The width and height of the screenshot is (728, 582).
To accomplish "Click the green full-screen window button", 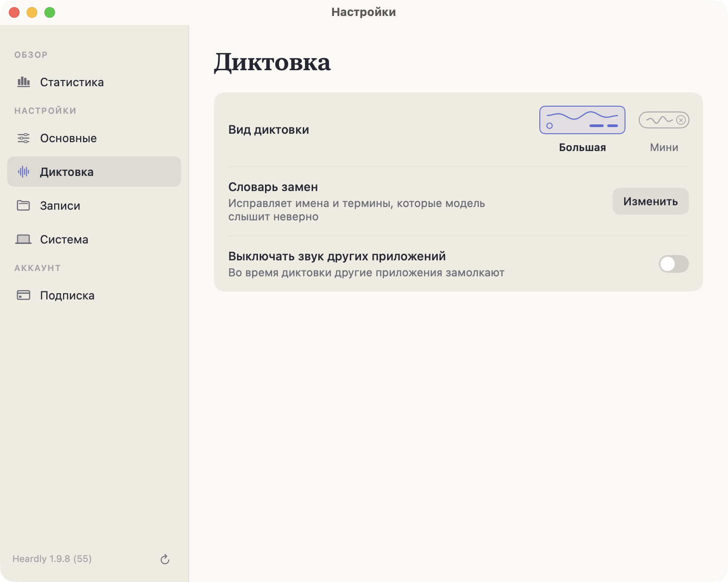I will 50,12.
